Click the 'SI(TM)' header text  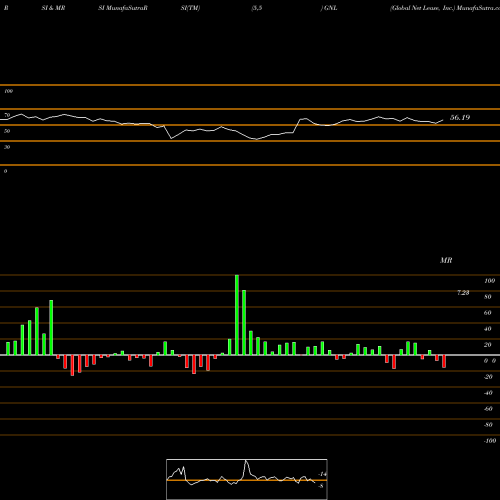coord(190,8)
